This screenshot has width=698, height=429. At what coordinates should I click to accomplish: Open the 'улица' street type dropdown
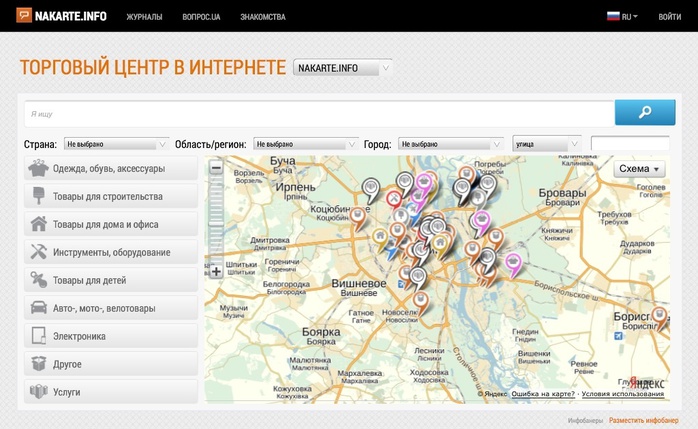tap(547, 144)
